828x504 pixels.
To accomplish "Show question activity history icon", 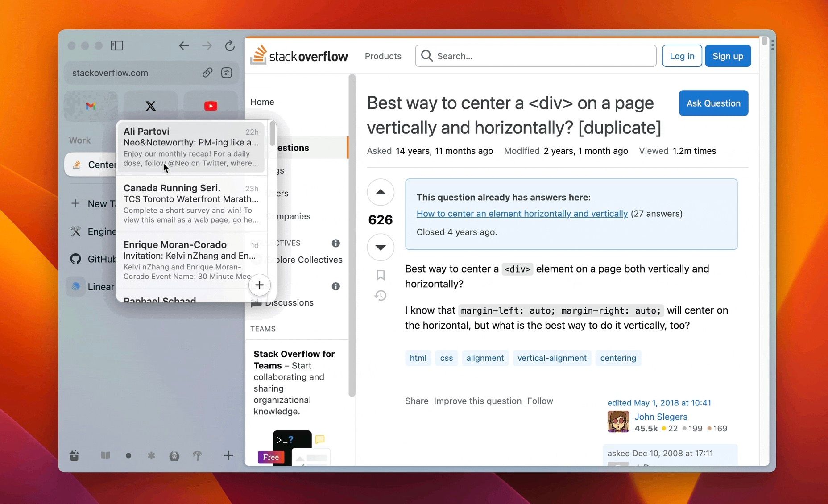I will coord(381,295).
